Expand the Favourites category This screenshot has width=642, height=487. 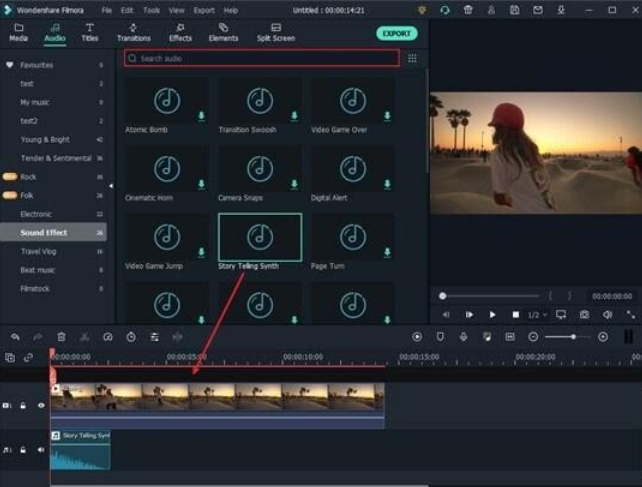pyautogui.click(x=10, y=65)
